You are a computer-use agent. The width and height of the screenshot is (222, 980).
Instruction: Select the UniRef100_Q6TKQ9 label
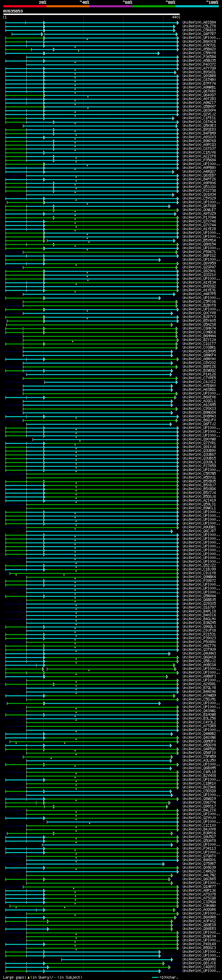[199, 206]
